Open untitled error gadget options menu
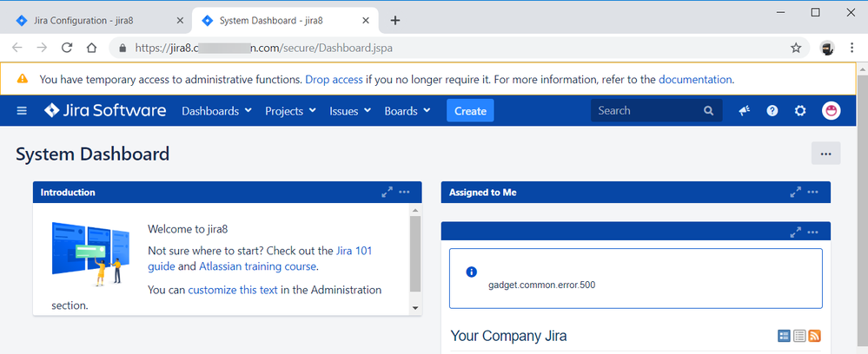 (x=812, y=233)
